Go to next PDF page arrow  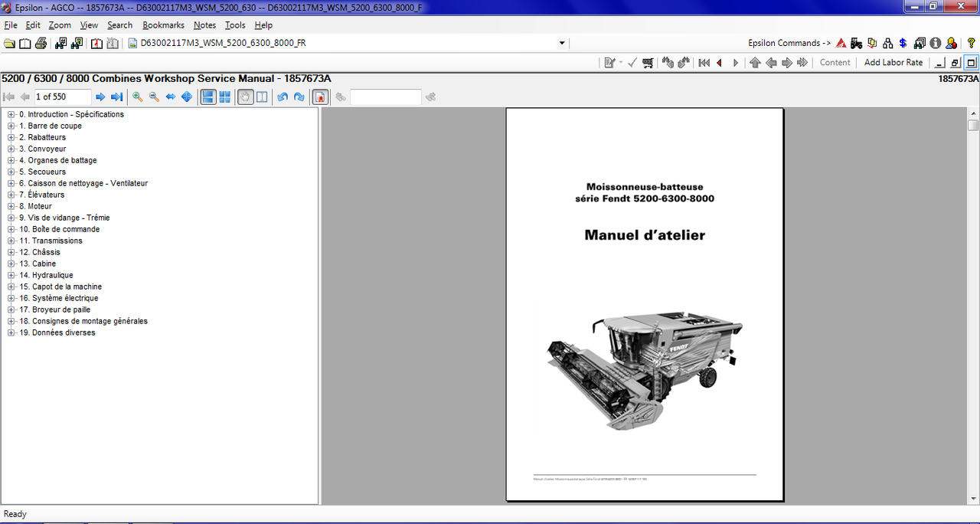click(100, 97)
